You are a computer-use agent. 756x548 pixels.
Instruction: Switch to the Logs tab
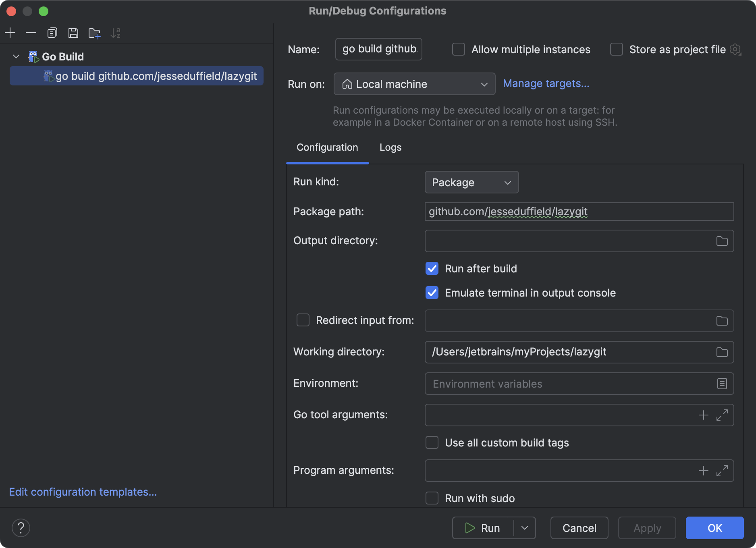(x=390, y=147)
